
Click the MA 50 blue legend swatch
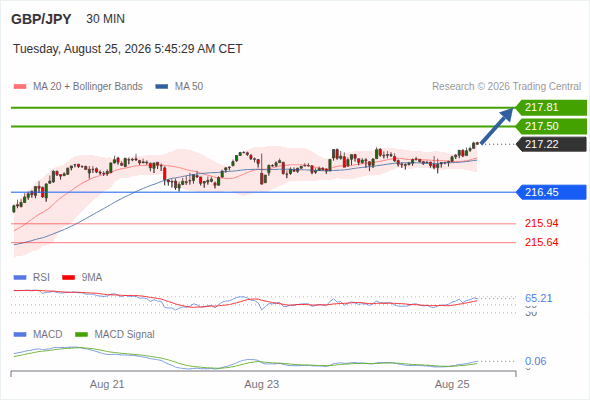click(162, 87)
